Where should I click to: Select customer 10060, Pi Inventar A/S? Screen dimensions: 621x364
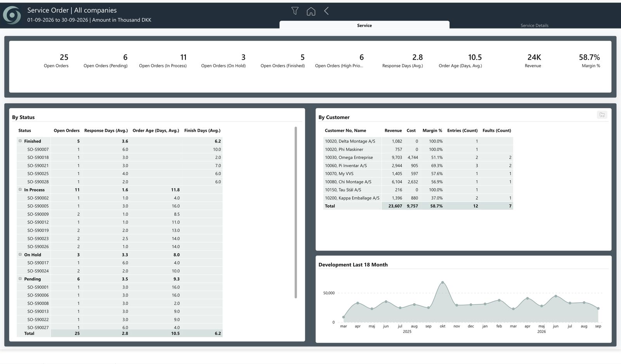pyautogui.click(x=346, y=166)
